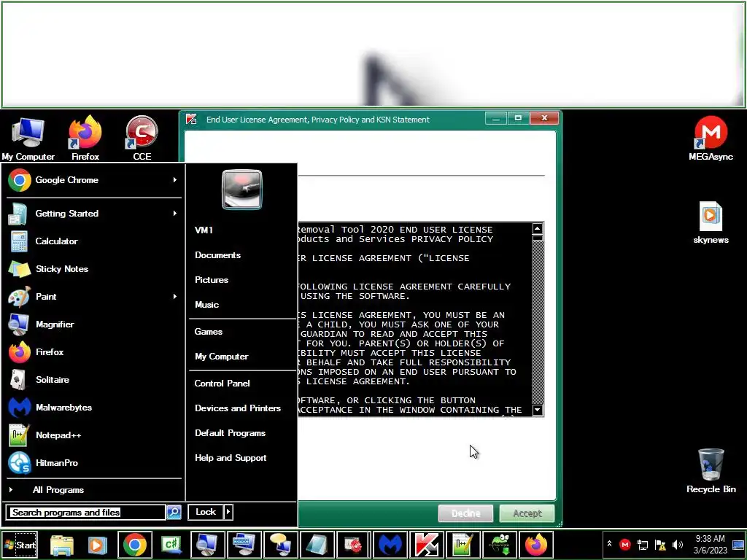Decline the license agreement

(x=465, y=513)
